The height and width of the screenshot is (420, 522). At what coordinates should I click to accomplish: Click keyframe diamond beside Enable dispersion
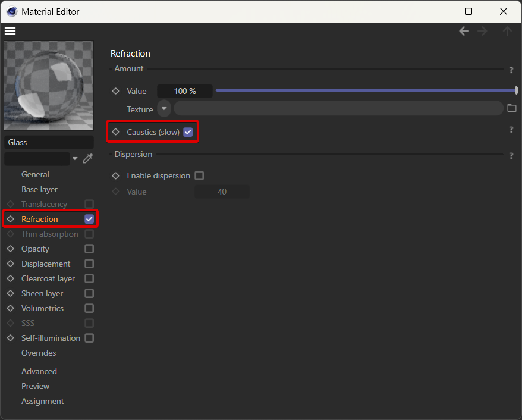click(x=116, y=175)
